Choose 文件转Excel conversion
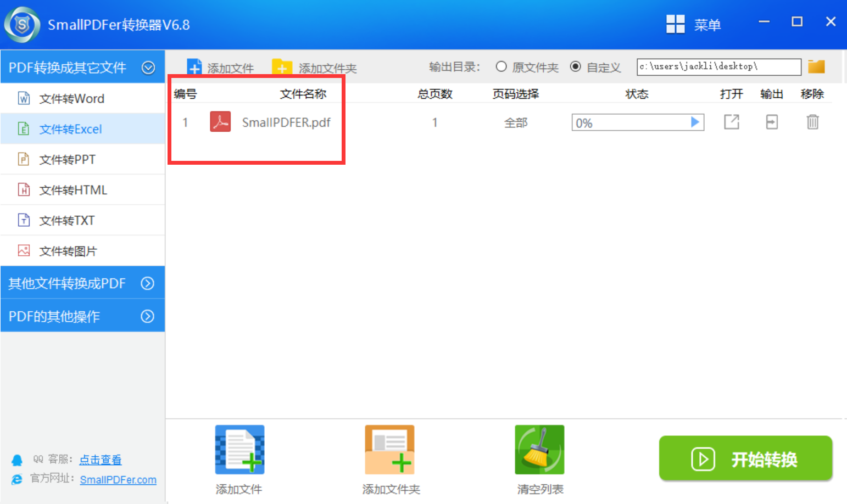 (83, 129)
